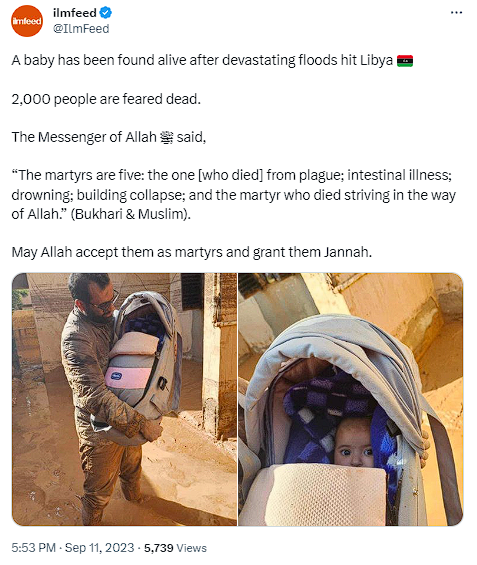
Task: Click the '(Bukhari & Muslim)' citation text
Action: (130, 214)
